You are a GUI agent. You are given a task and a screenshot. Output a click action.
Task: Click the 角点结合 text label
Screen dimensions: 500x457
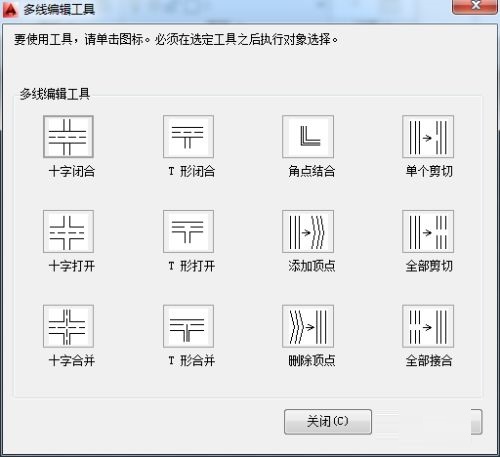[x=312, y=172]
